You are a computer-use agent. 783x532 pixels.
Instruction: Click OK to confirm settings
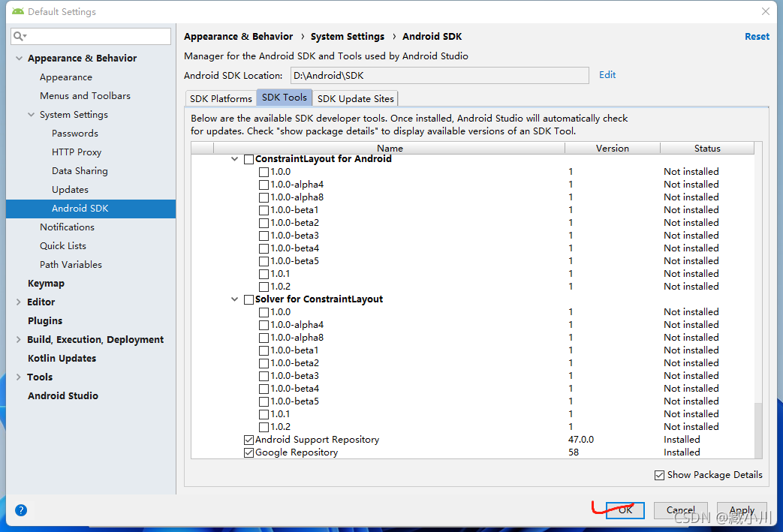pos(625,510)
